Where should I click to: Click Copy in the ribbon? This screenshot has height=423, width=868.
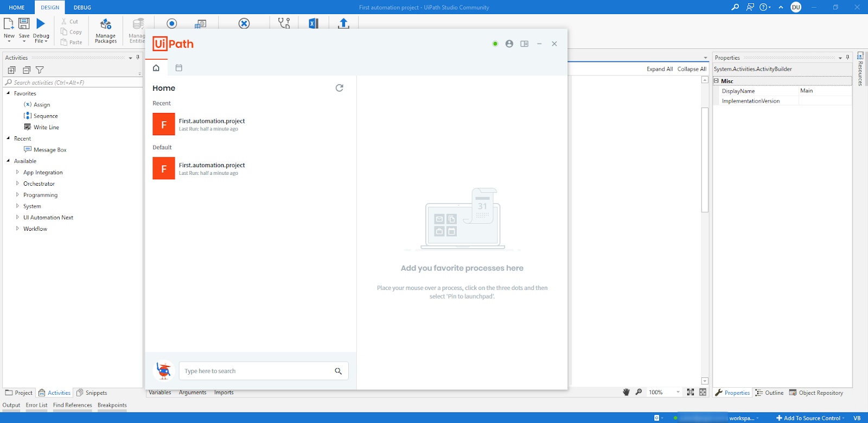coord(71,32)
